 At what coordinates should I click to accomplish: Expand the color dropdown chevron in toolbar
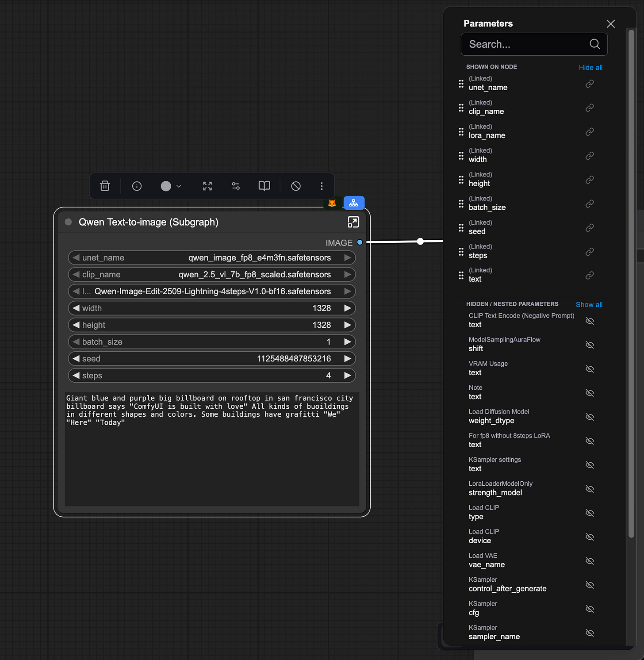pyautogui.click(x=179, y=186)
